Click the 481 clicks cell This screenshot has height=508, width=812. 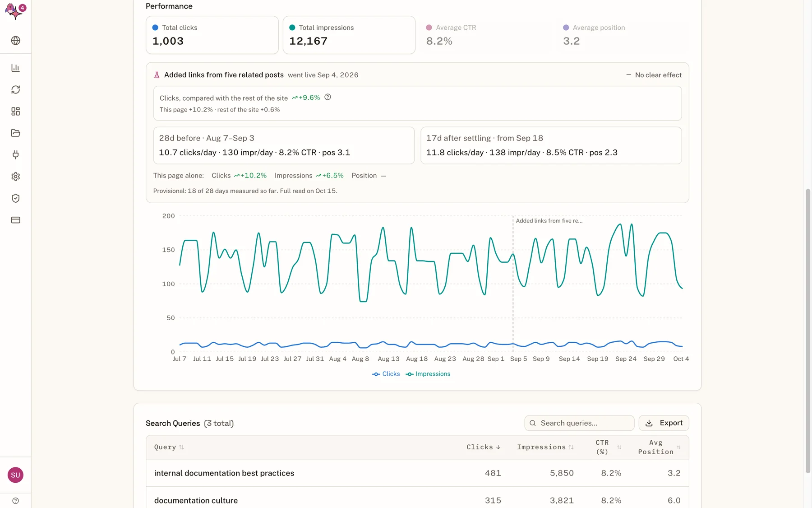493,473
